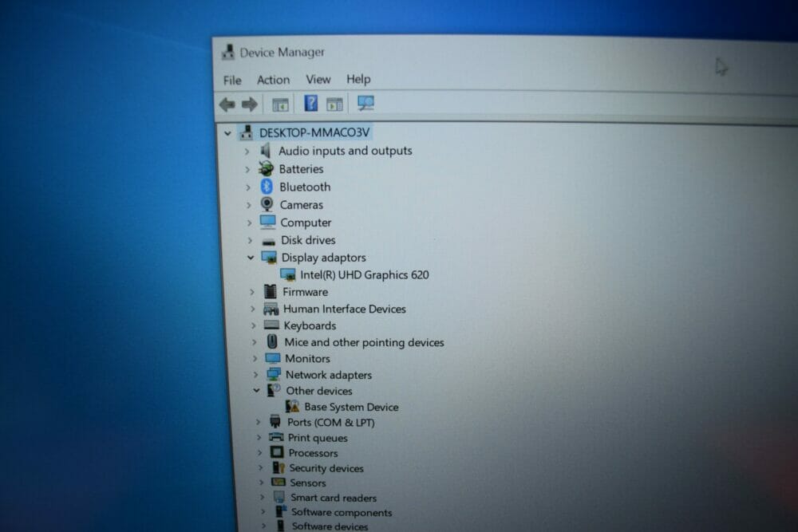The image size is (798, 532).
Task: Expand the Bluetooth chevron
Action: click(x=248, y=187)
